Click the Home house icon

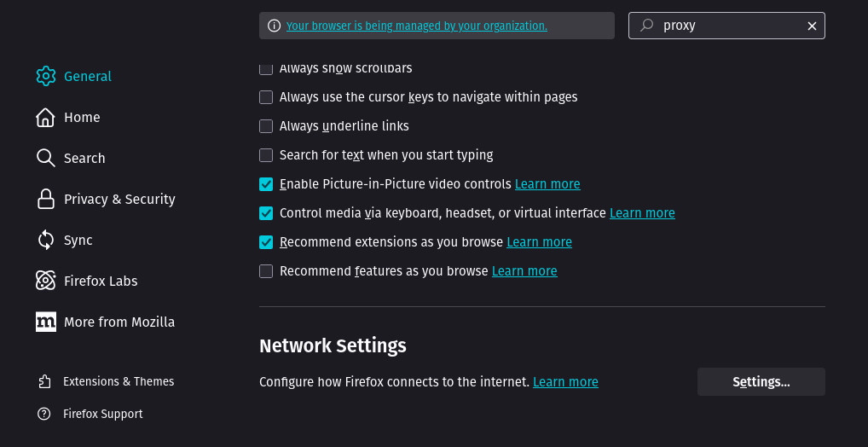[46, 117]
